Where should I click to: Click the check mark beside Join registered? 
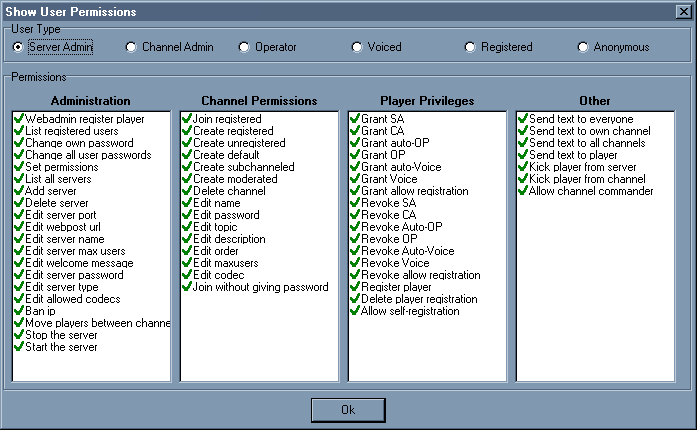click(x=187, y=119)
